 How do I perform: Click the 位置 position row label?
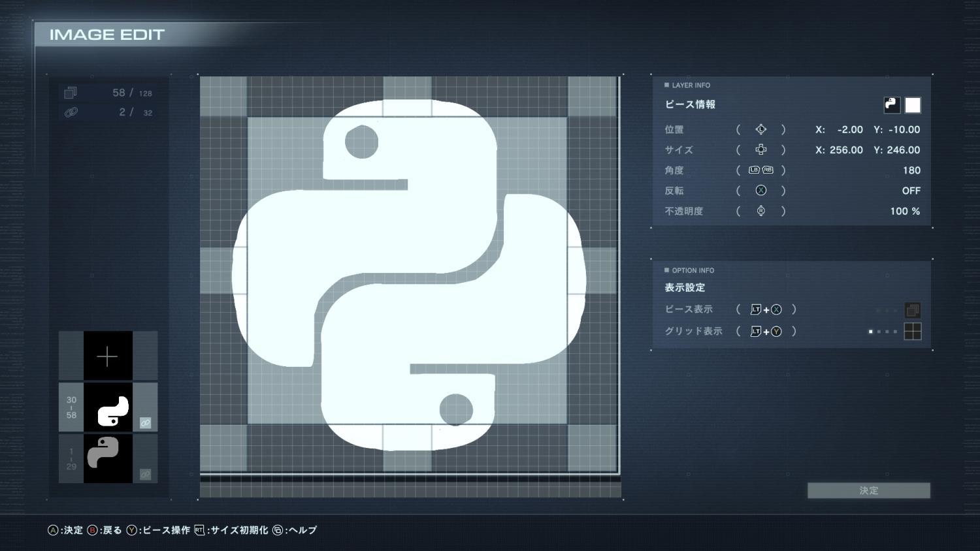pyautogui.click(x=674, y=129)
